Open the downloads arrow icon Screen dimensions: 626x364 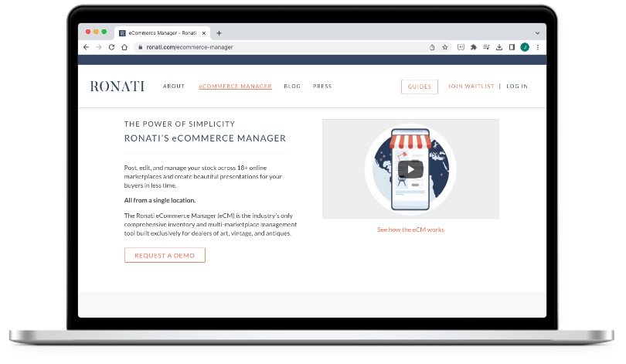[x=499, y=47]
